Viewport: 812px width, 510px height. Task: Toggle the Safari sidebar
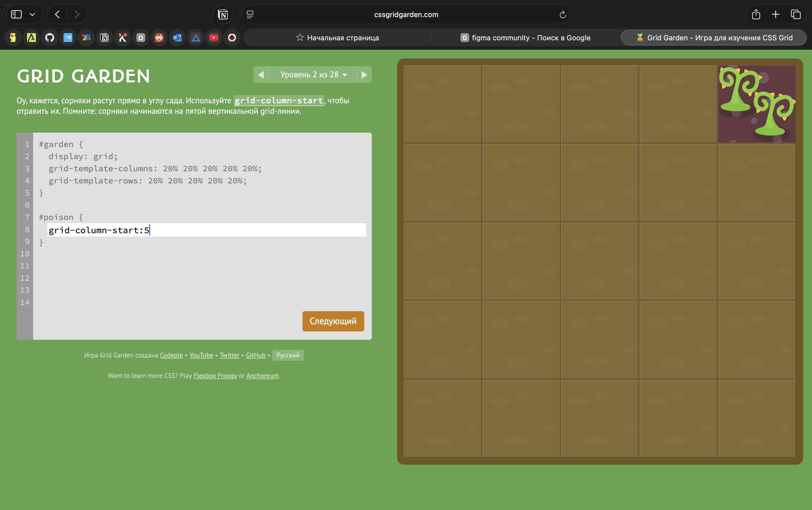click(x=16, y=14)
